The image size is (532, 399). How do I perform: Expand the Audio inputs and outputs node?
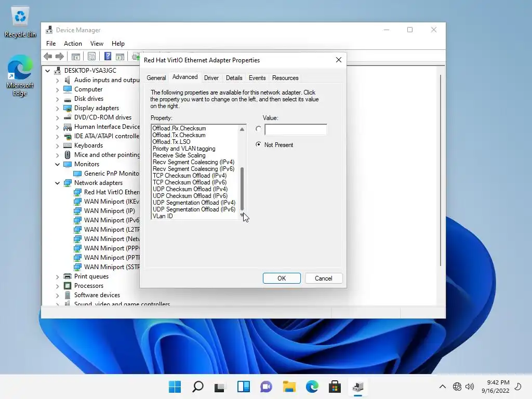(x=57, y=81)
